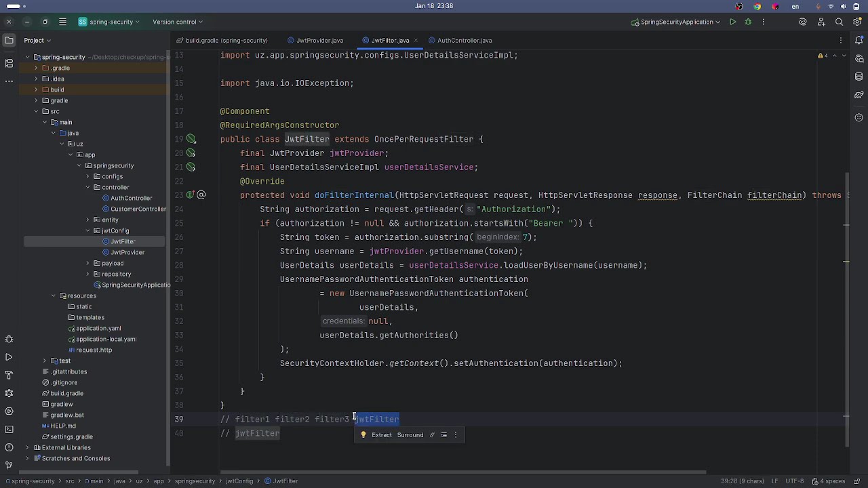The image size is (868, 488).
Task: Click the run gutter icon on line 23
Action: (191, 195)
